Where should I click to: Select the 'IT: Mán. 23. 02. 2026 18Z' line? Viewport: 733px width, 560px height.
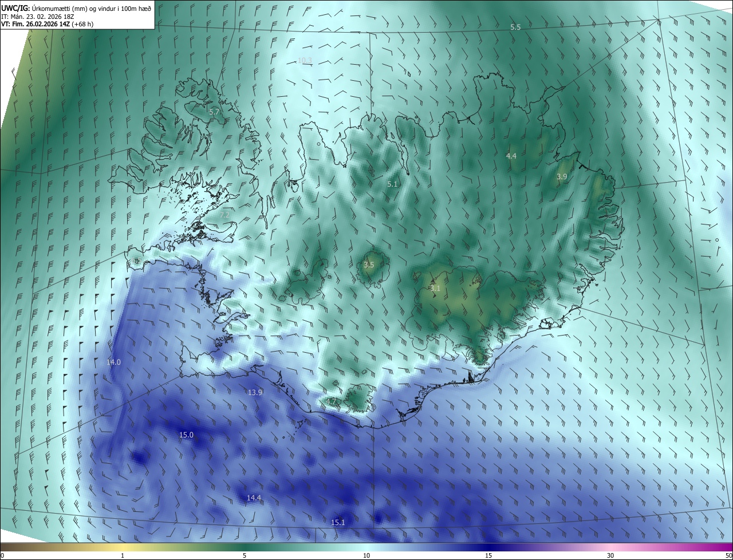[37, 16]
